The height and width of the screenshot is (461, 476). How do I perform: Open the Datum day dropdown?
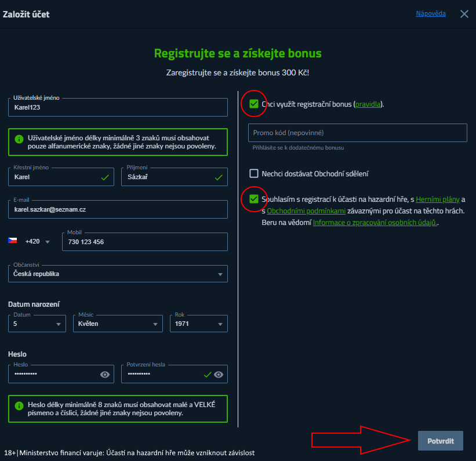[37, 324]
